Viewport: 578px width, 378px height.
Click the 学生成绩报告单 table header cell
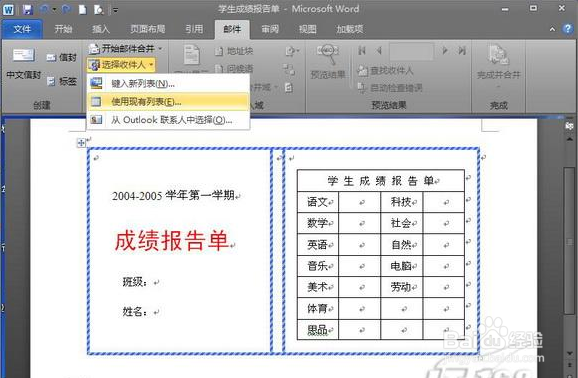tap(381, 181)
